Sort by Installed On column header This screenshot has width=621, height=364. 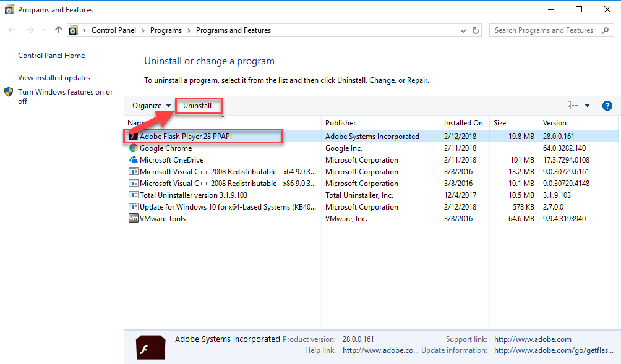[463, 122]
